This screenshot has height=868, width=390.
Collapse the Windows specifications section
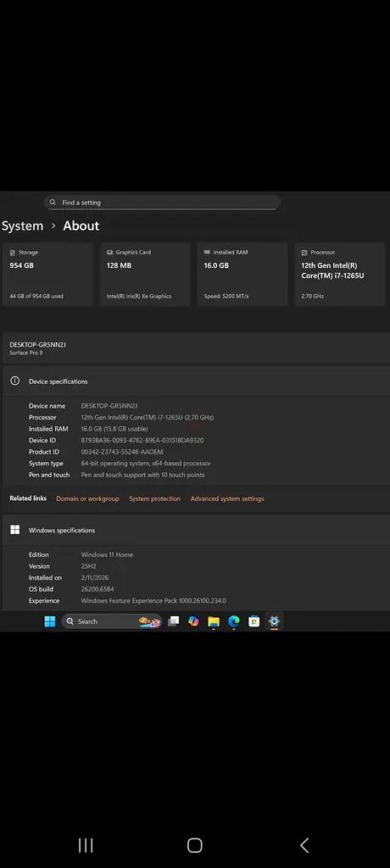point(194,531)
